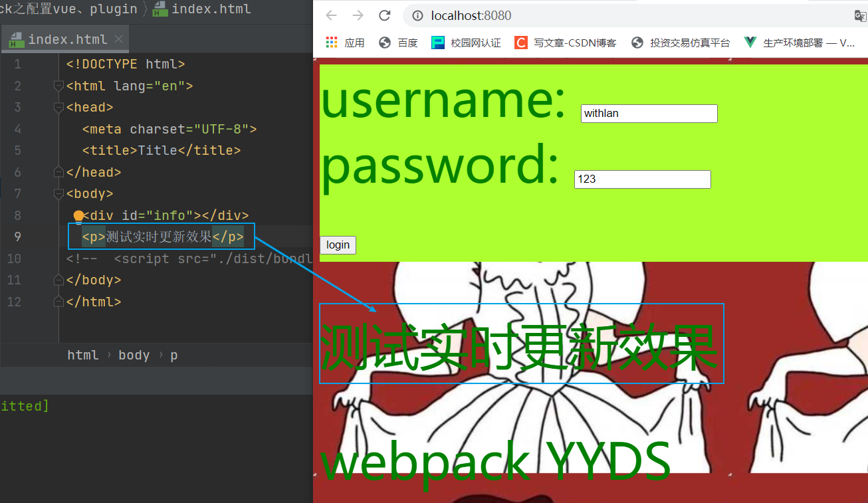Open the 校园网认证 bookmark

click(466, 43)
